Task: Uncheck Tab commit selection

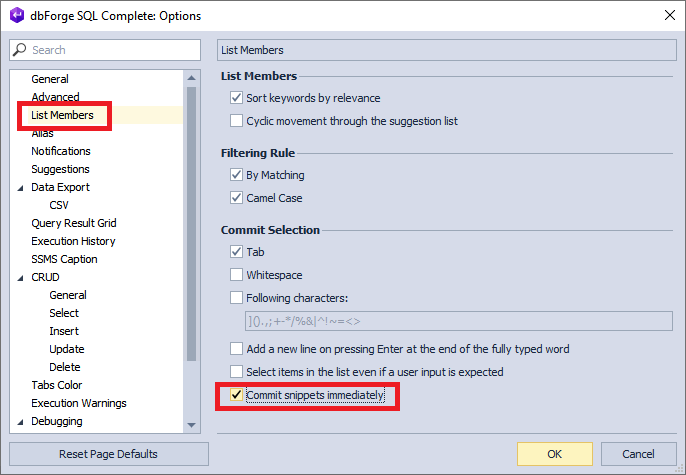Action: 236,251
